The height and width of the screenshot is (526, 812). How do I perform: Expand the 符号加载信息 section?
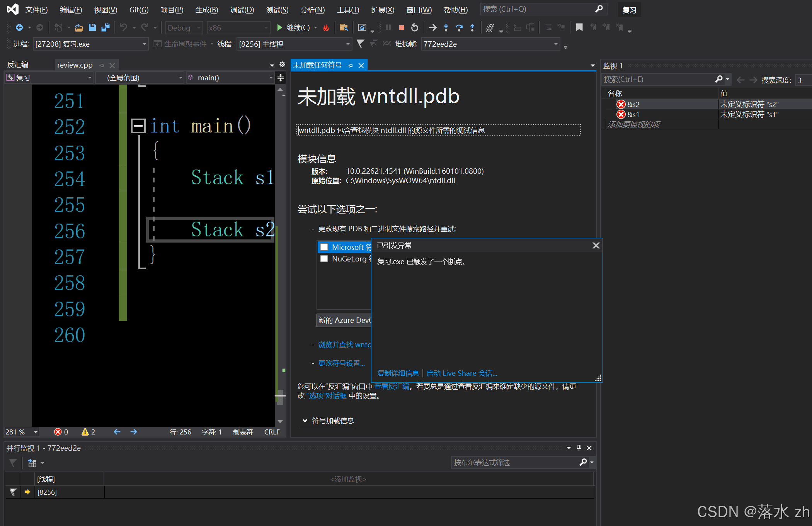click(328, 421)
